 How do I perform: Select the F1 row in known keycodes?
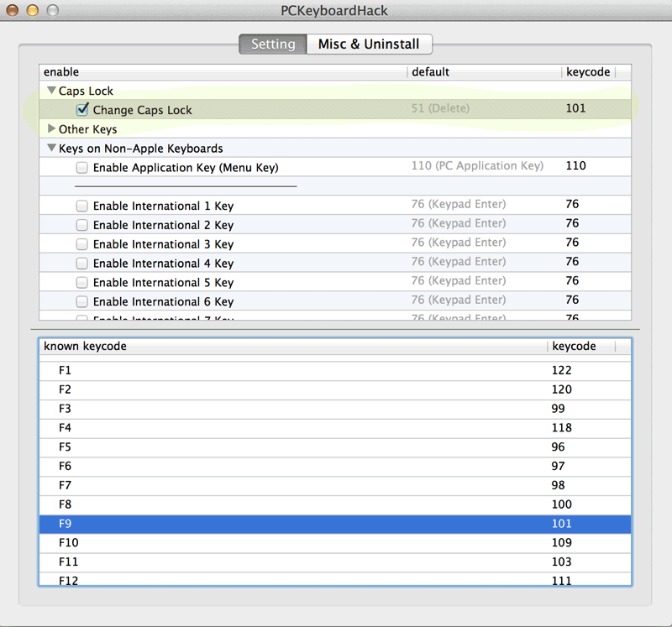point(335,370)
